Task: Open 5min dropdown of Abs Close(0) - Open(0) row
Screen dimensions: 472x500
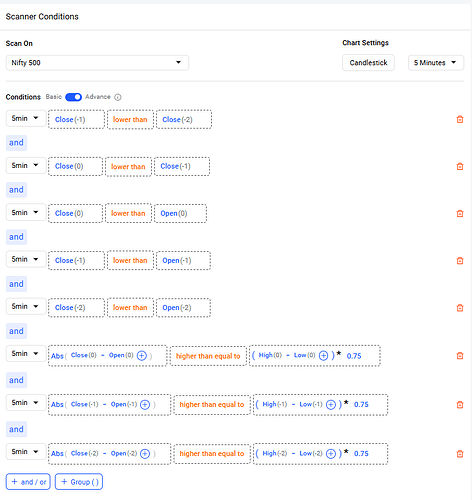Action: (x=26, y=353)
